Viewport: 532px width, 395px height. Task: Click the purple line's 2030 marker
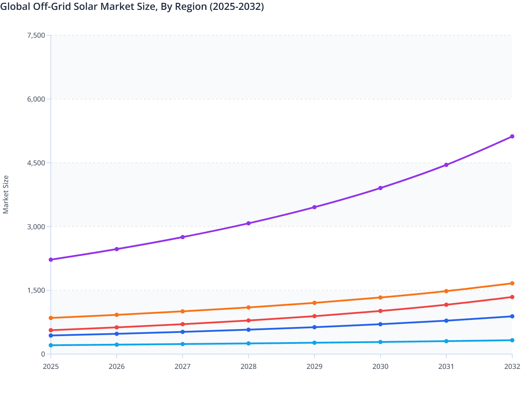point(380,188)
